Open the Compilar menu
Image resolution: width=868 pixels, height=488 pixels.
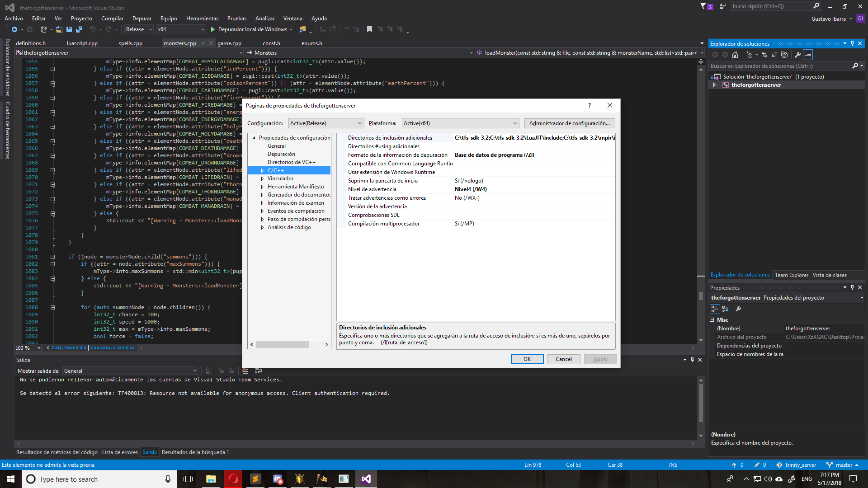tap(112, 19)
